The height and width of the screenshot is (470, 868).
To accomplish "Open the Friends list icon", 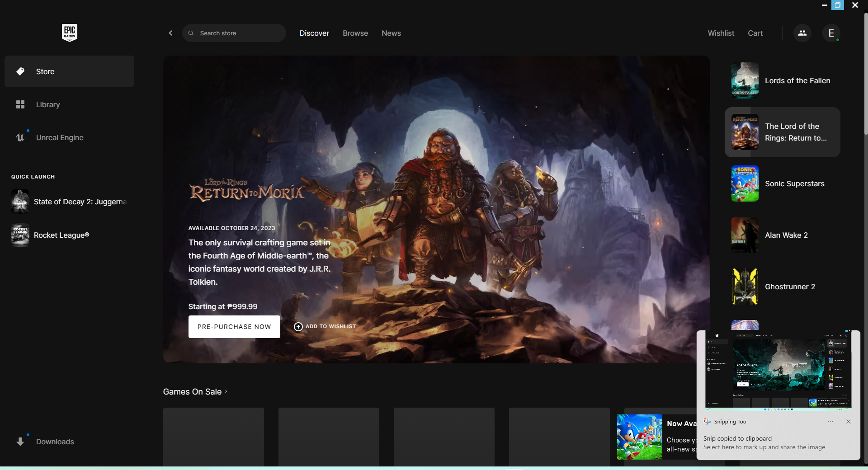I will (x=802, y=33).
